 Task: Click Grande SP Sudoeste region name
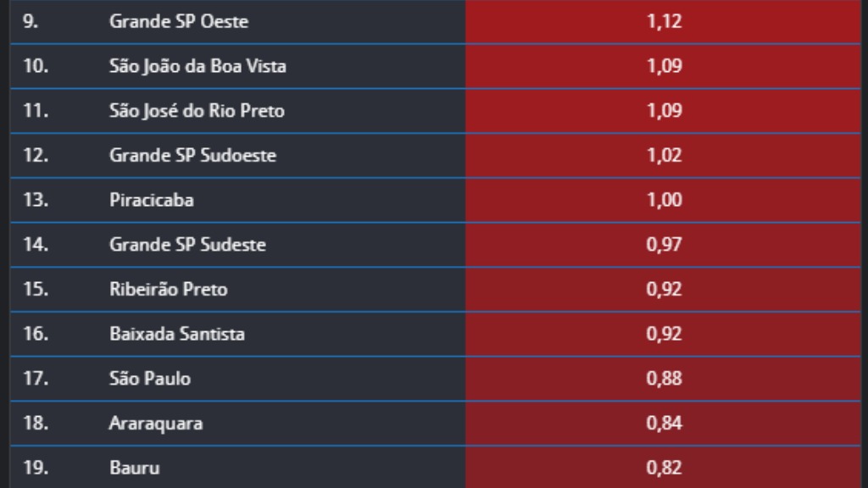pos(192,156)
